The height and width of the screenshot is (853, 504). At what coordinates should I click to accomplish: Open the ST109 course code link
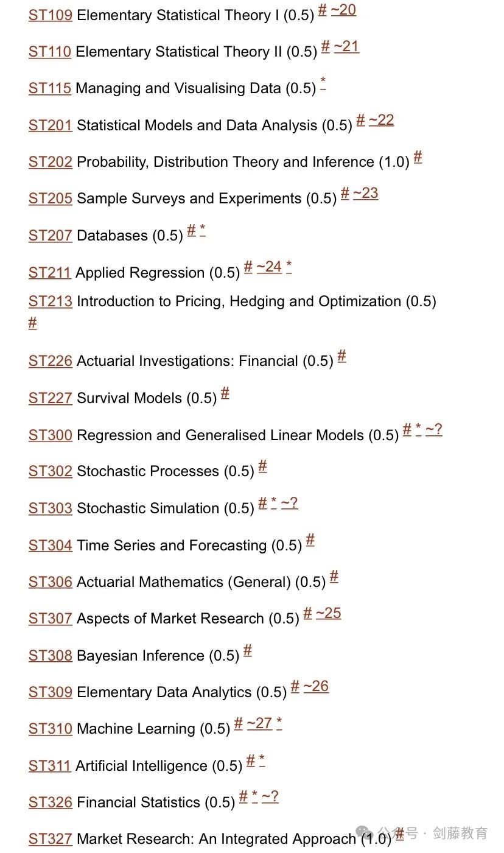click(x=51, y=15)
